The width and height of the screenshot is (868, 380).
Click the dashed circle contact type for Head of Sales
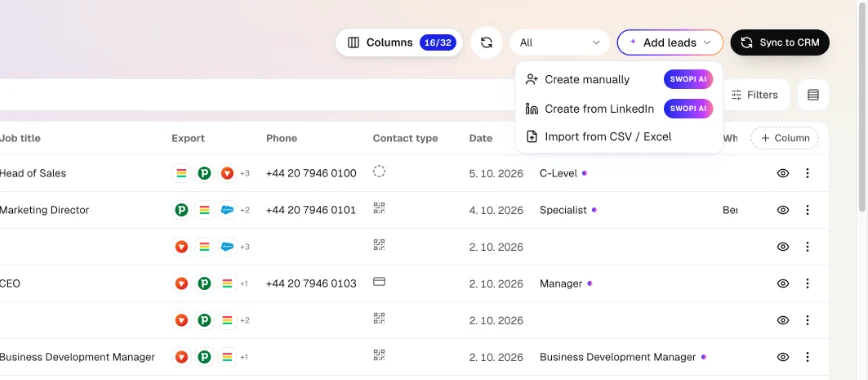(x=379, y=171)
